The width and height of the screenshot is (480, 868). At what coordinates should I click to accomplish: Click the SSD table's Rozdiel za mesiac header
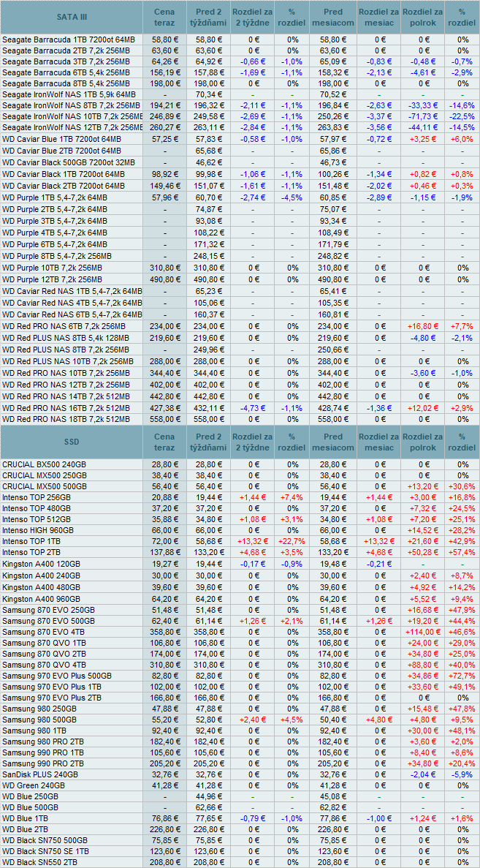tap(378, 443)
